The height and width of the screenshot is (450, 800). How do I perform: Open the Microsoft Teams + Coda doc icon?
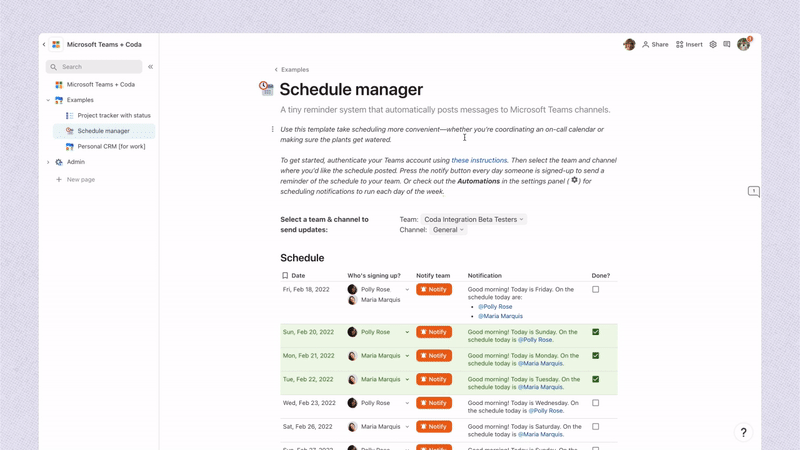pos(56,44)
